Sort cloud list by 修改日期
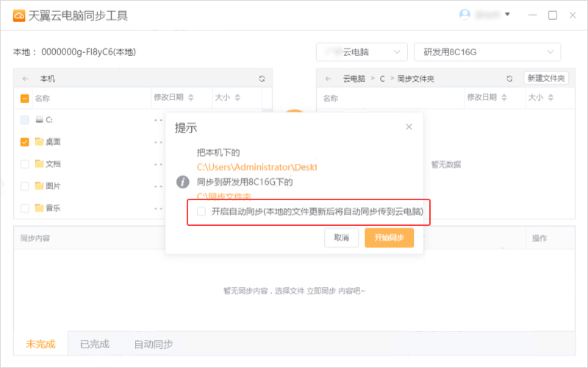 [x=504, y=98]
